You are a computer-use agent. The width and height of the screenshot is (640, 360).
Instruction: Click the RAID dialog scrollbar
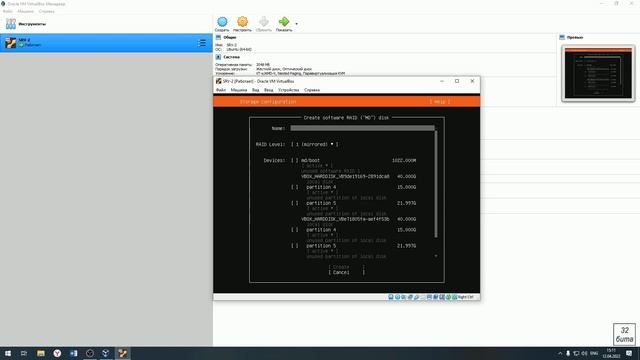(436, 184)
